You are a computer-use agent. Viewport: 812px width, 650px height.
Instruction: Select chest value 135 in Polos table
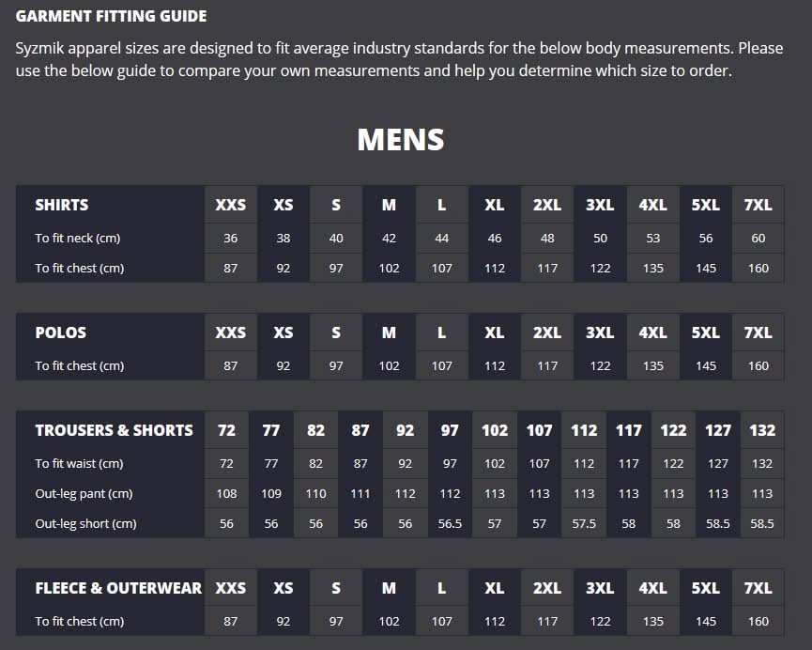click(652, 366)
